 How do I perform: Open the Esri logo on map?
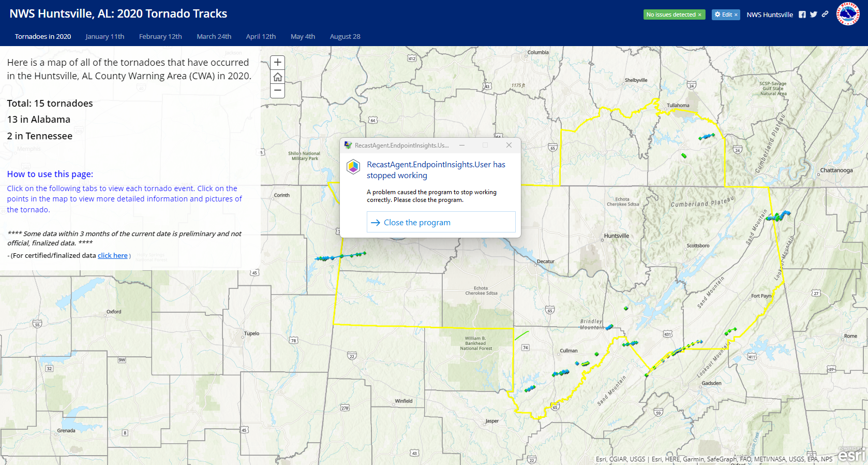click(851, 455)
